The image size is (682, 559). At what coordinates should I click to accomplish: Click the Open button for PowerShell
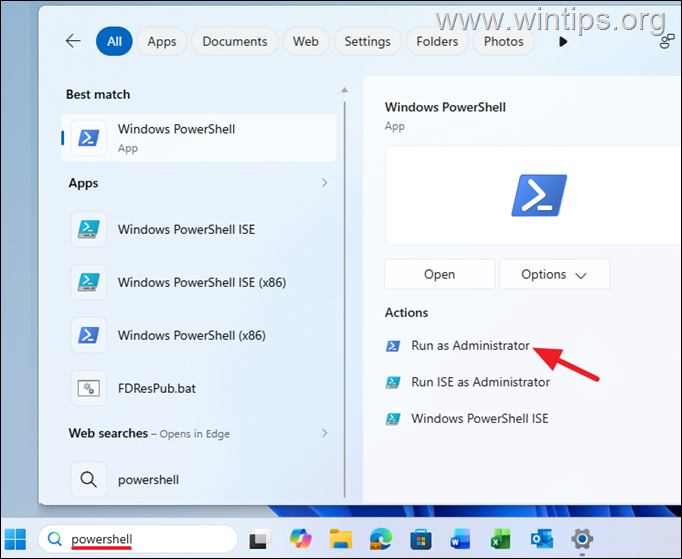click(440, 274)
